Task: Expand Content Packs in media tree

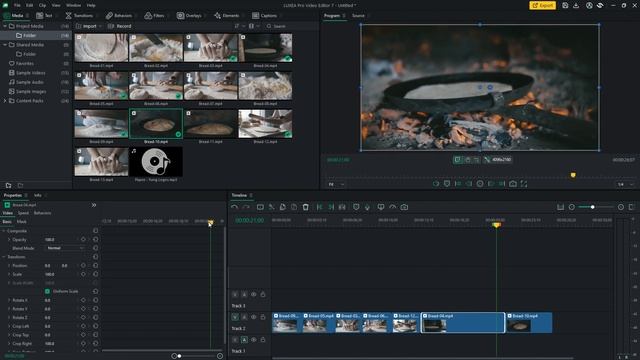Action: pyautogui.click(x=5, y=101)
